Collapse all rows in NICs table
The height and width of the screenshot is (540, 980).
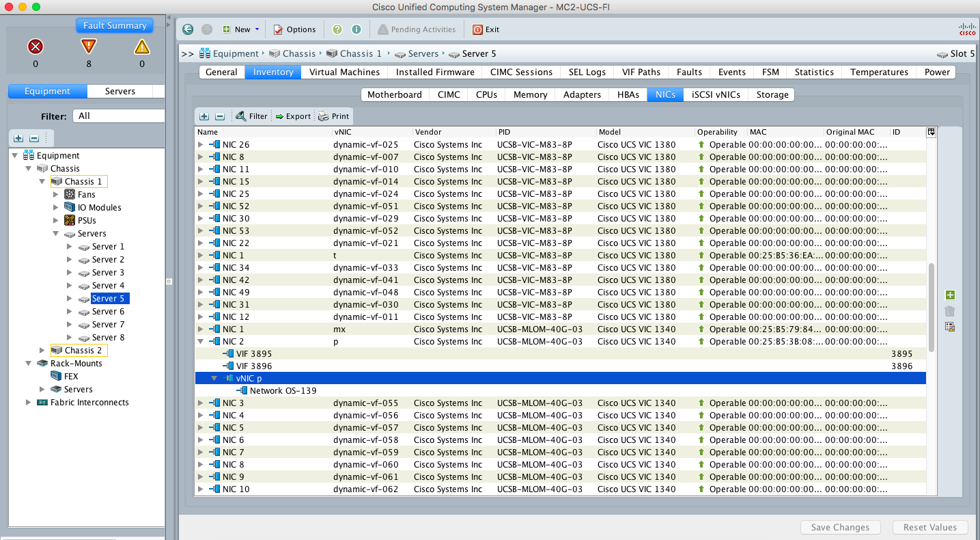(220, 116)
